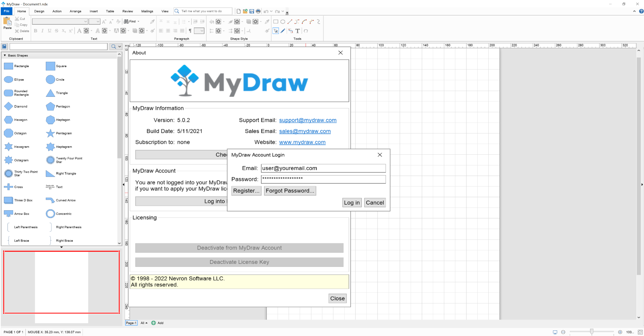Toggle Subscript formatting
The width and height of the screenshot is (644, 336).
(63, 31)
